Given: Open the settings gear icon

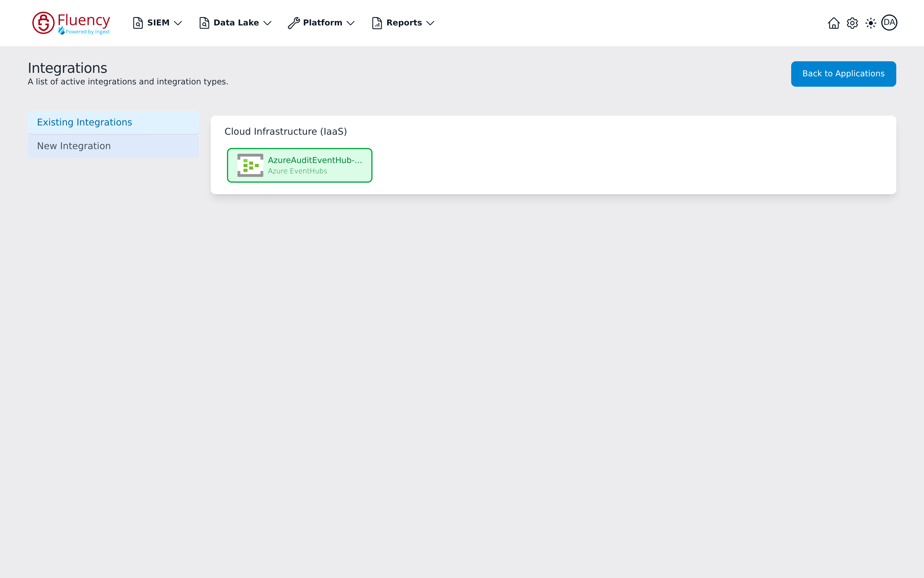Looking at the screenshot, I should [x=852, y=23].
